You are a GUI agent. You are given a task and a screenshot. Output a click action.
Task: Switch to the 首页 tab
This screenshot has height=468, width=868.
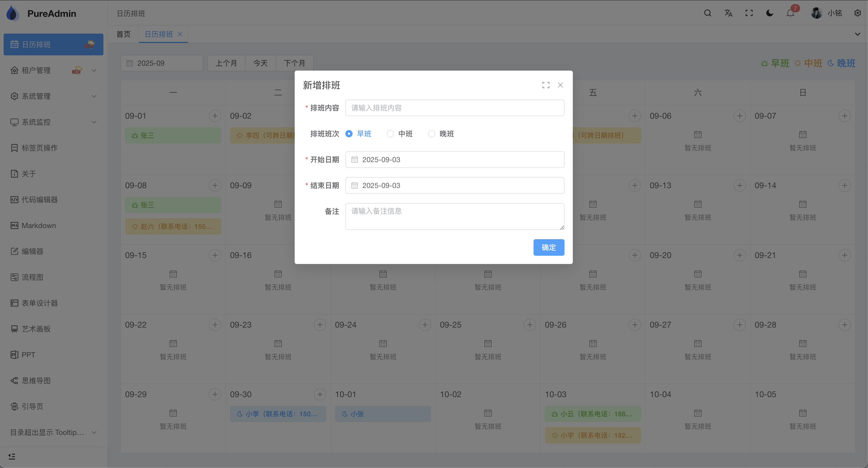(123, 34)
